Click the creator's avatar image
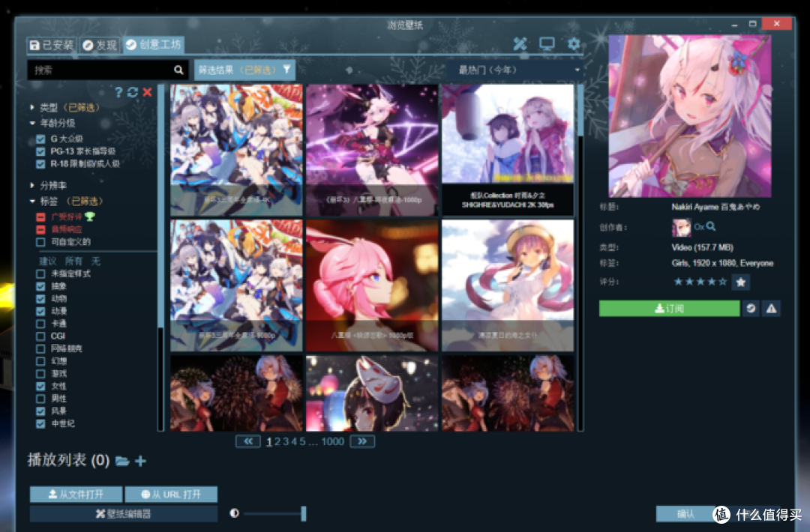810x532 pixels. click(681, 227)
